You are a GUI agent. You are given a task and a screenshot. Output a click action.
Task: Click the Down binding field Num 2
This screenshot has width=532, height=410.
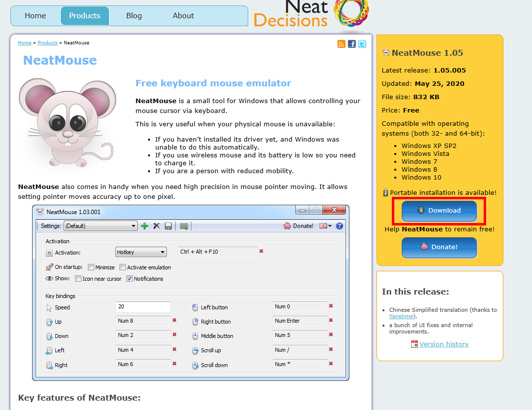[x=143, y=335]
